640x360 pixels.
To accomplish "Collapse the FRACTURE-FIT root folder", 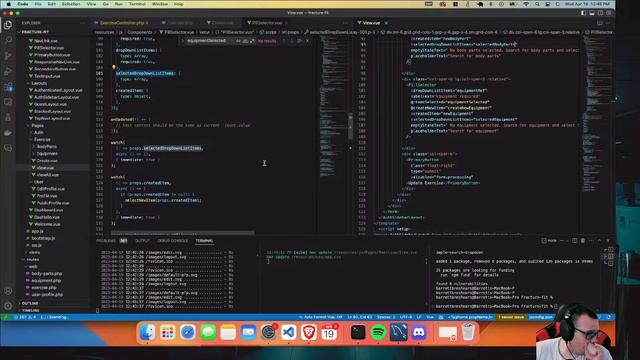I will pyautogui.click(x=35, y=32).
